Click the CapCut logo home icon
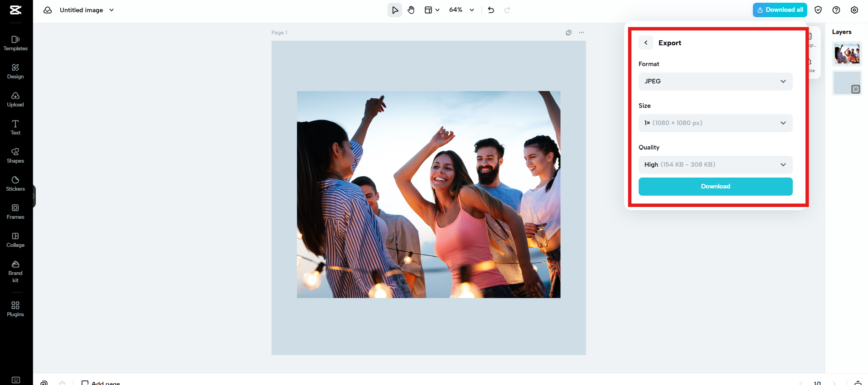Viewport: 868px width, 385px height. pos(16,10)
